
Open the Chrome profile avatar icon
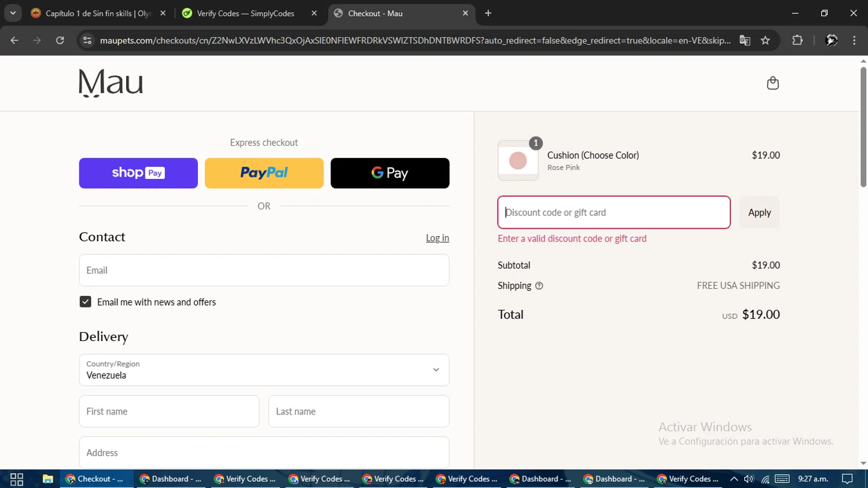832,41
